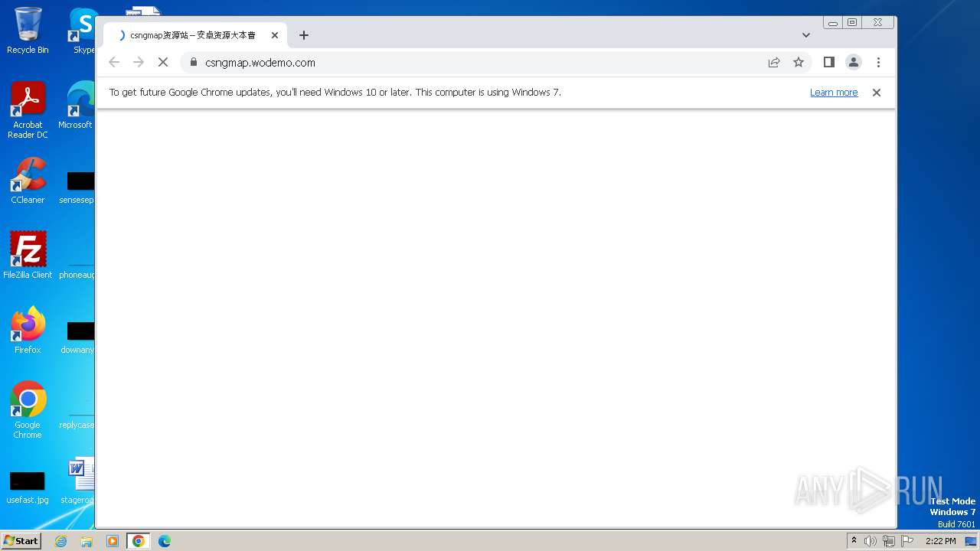Open Acrobat Reader DC shortcut
The height and width of the screenshot is (551, 980).
[28, 110]
